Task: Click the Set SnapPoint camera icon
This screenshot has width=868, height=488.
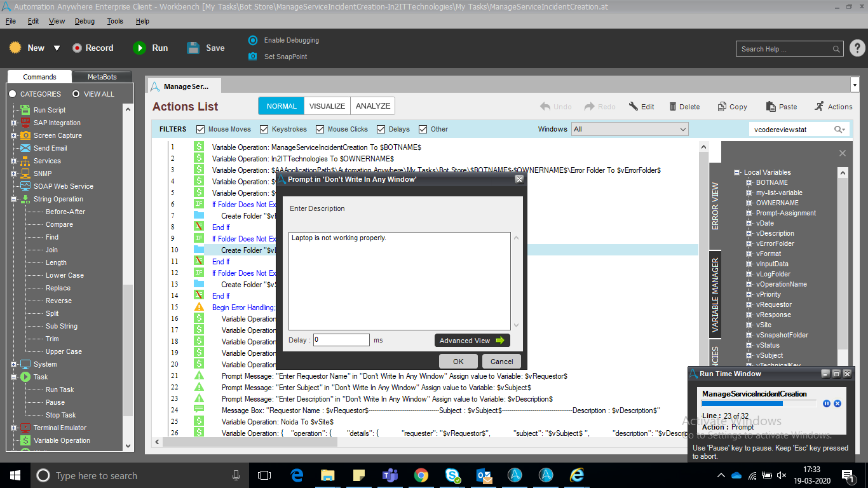Action: click(x=253, y=57)
